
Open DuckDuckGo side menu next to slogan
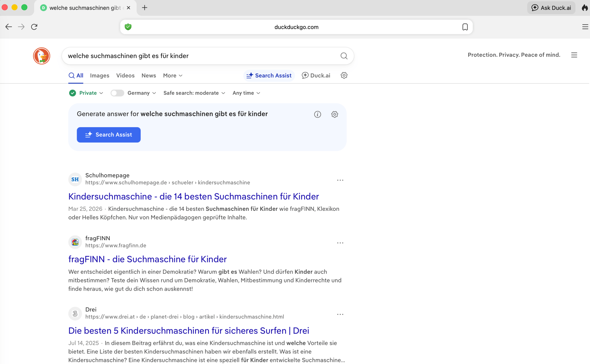click(574, 55)
